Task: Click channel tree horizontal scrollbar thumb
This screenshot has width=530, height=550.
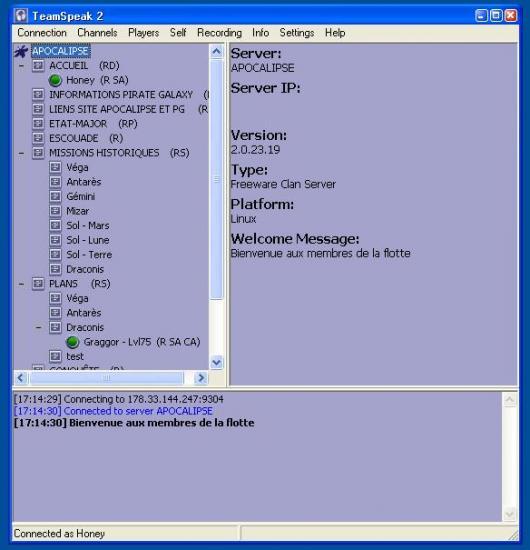Action: coord(107,378)
